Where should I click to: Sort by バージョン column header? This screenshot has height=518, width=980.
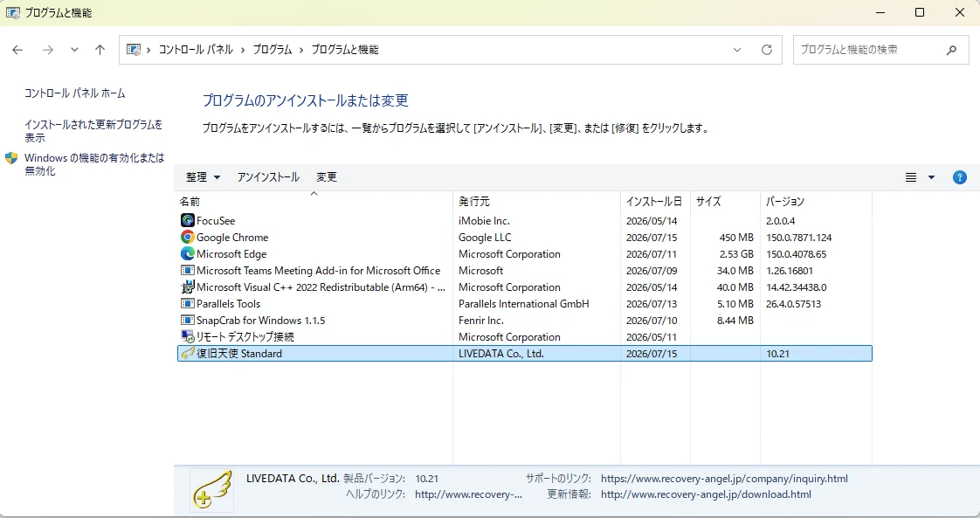[x=816, y=201]
